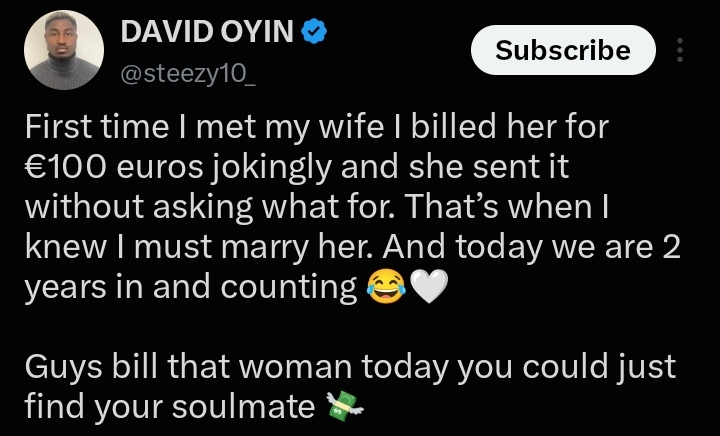Open the three-dot more options menu
The image size is (720, 436).
pyautogui.click(x=680, y=50)
